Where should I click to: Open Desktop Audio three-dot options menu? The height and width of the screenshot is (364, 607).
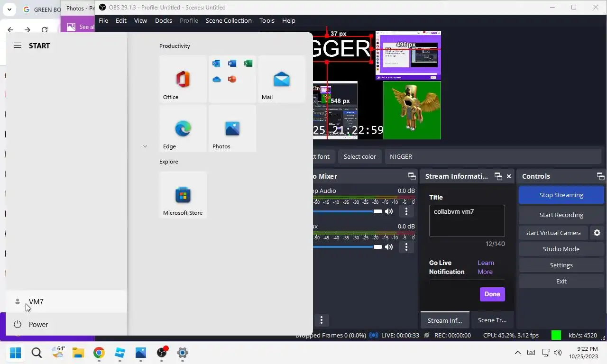point(406,211)
